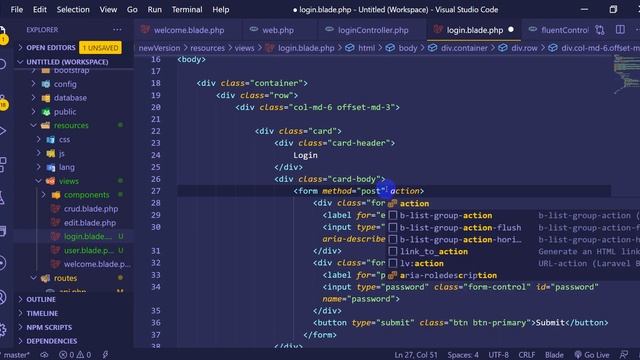640x360 pixels.
Task: Expand components folder
Action: (43, 195)
